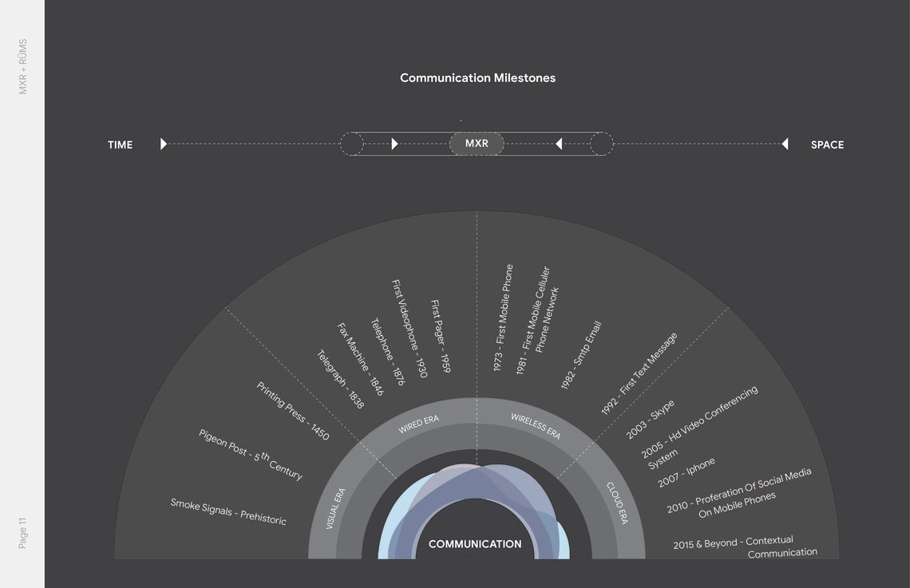Click the Telegraph - 1838 milestone

340,379
